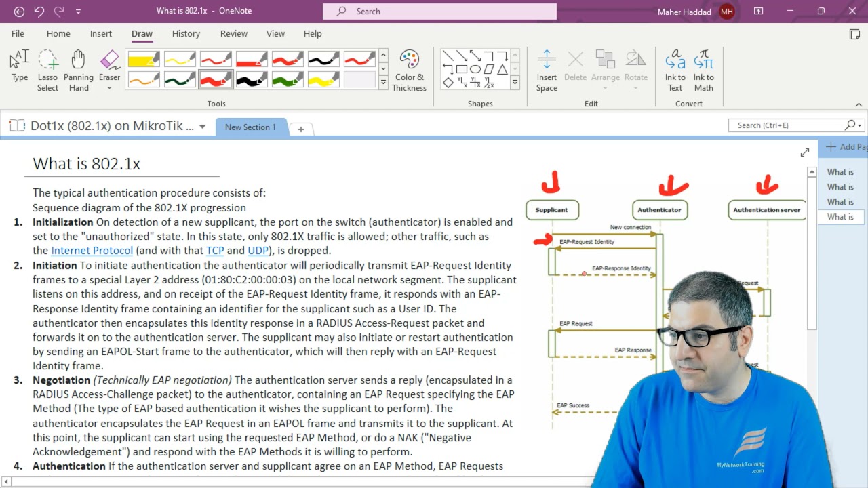Switch to the Insert ribbon tab
Viewport: 868px width, 488px height.
(x=101, y=33)
